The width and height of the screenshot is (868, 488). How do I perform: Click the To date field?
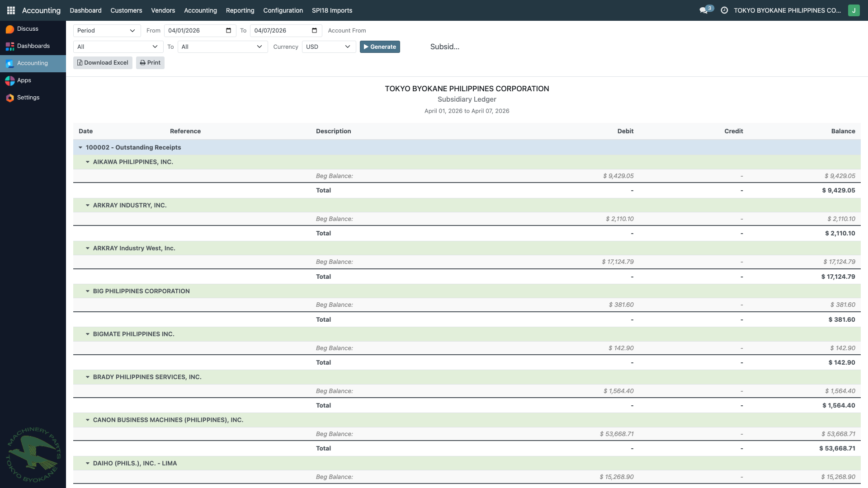point(280,31)
